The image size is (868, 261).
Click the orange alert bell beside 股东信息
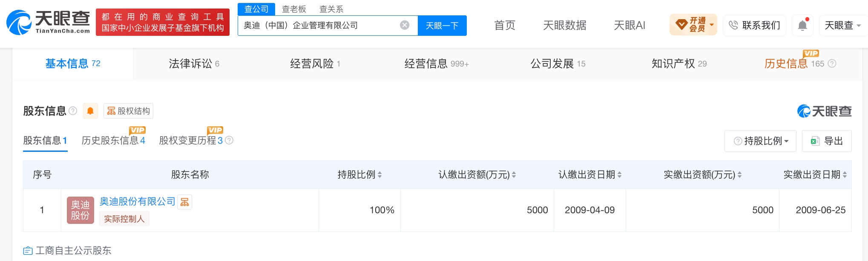click(90, 111)
